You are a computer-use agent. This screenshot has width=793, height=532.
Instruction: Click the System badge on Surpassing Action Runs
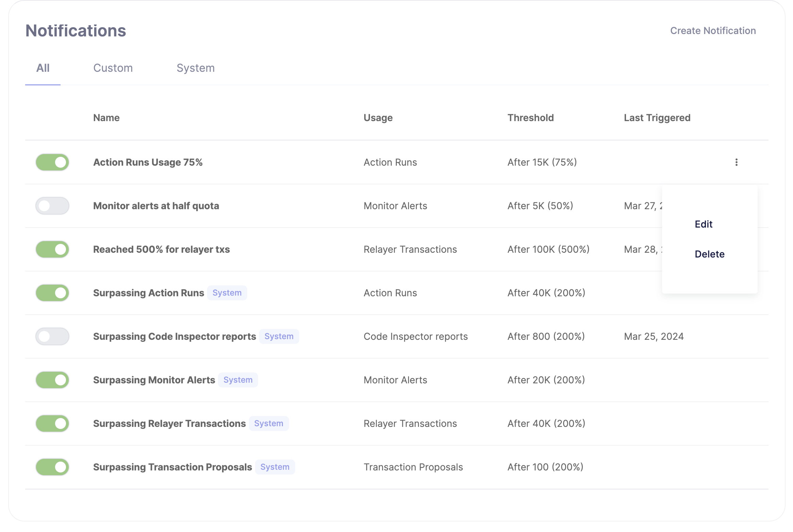[228, 292]
